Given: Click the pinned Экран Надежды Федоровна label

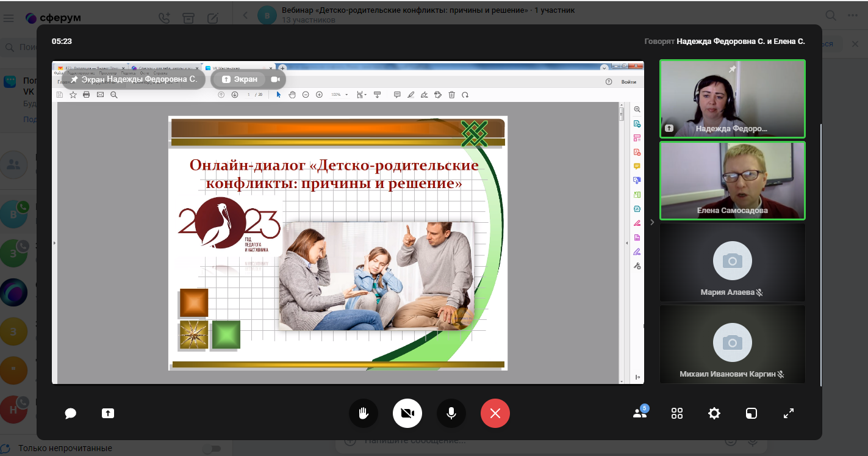Looking at the screenshot, I should (x=134, y=79).
